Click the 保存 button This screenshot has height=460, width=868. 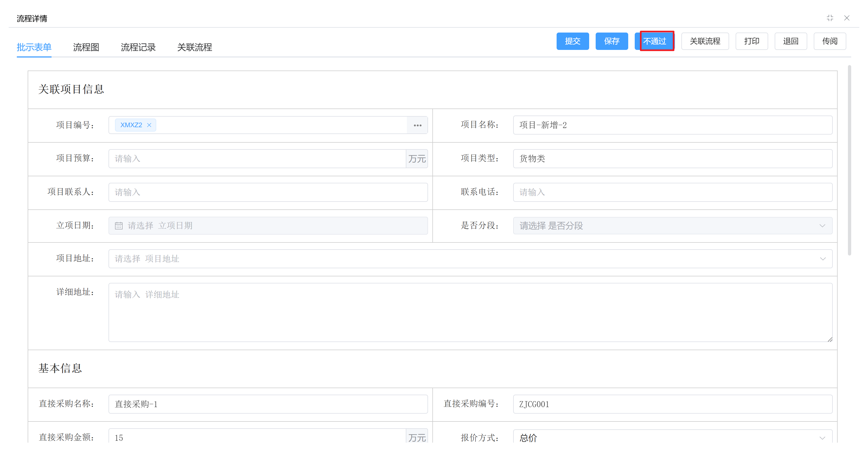(612, 41)
